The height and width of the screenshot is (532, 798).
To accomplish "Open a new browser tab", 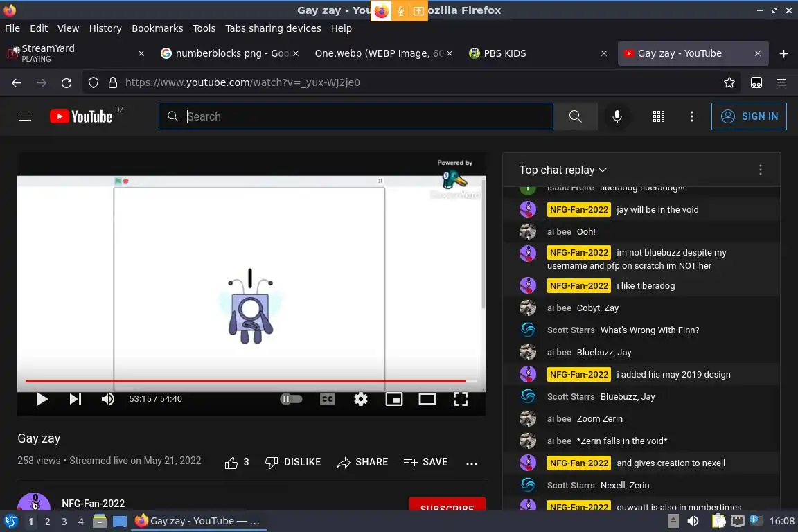I will coord(783,53).
